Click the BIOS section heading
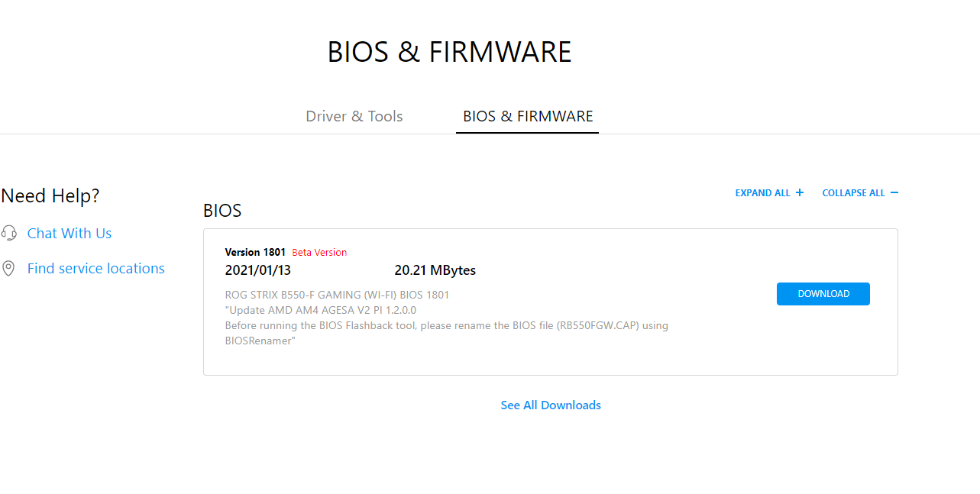This screenshot has height=494, width=980. click(x=222, y=211)
